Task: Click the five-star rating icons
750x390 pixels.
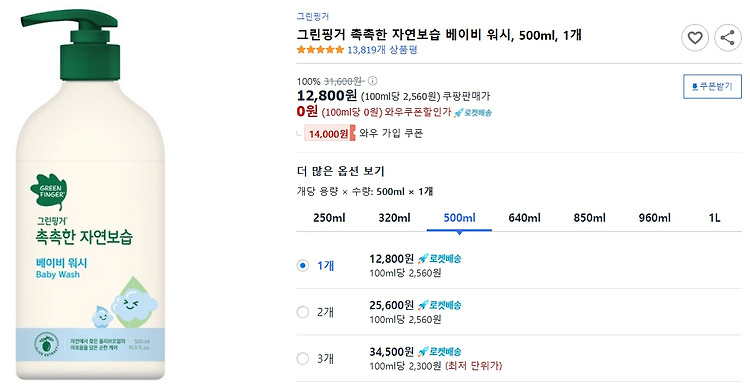Action: click(320, 50)
